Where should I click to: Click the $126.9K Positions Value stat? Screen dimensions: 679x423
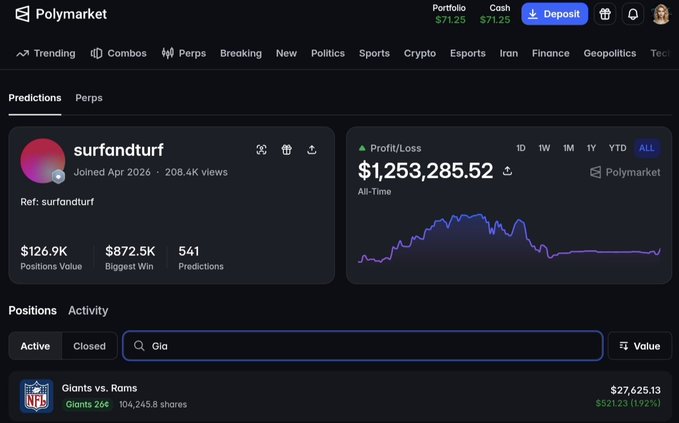tap(51, 257)
